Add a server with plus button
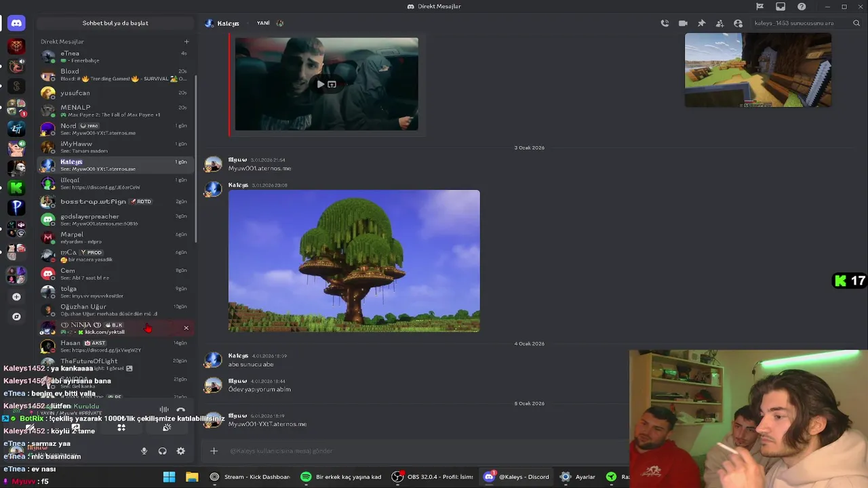This screenshot has height=488, width=868. coord(16,297)
